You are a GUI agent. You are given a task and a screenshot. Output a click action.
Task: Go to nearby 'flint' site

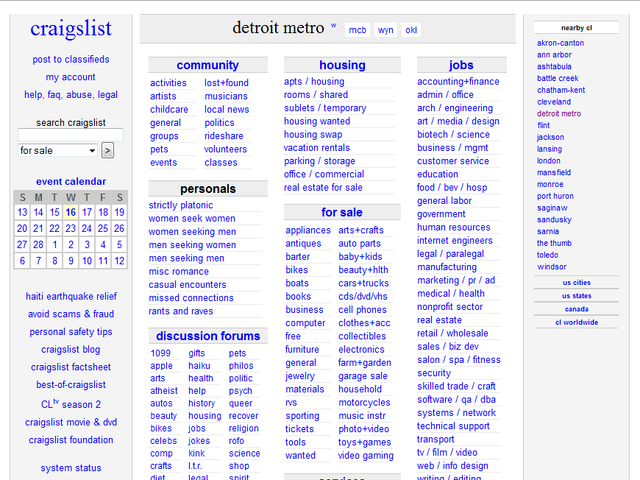click(543, 125)
